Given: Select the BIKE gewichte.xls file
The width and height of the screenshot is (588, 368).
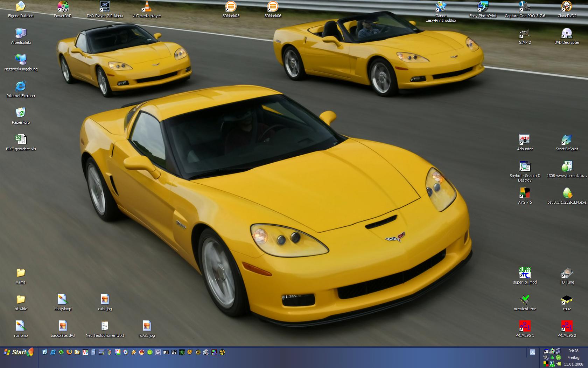Looking at the screenshot, I should (x=21, y=139).
